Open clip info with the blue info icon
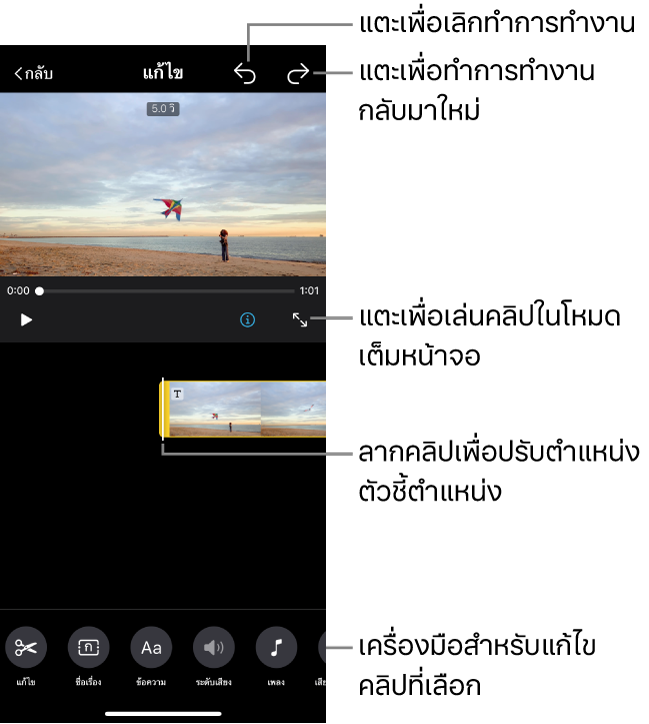Screen dimensions: 649x724 point(248,320)
